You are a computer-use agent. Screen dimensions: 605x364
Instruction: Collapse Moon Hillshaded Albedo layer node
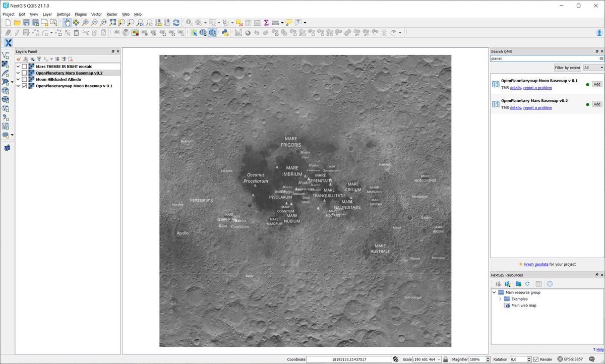[x=18, y=80]
